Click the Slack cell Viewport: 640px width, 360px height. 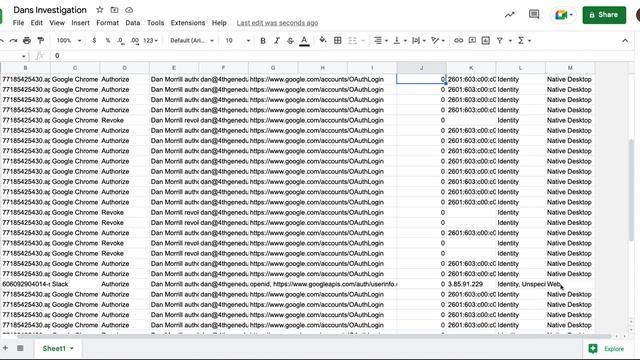pos(75,284)
